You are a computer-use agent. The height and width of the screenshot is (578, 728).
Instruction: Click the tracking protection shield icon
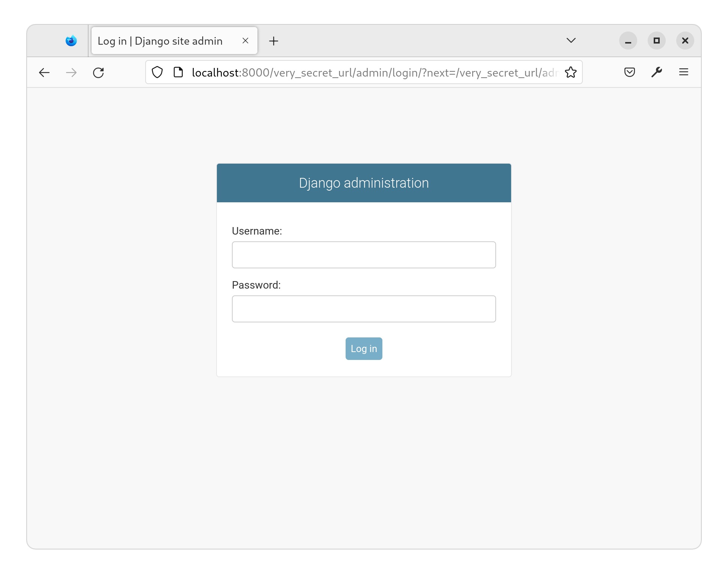tap(157, 72)
